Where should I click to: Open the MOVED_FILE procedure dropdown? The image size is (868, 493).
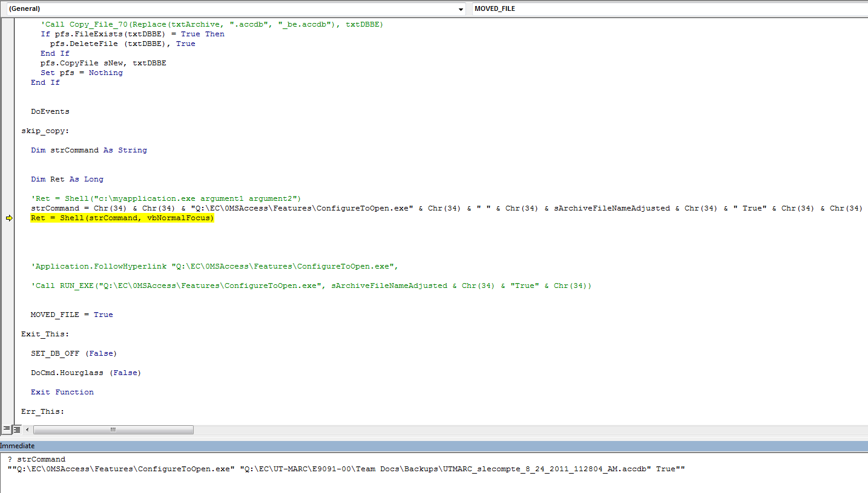click(670, 8)
